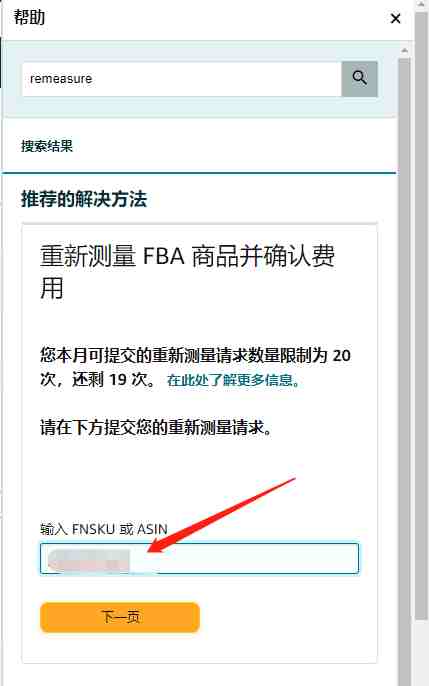Select the 重新测量 FBA 商品并确认费用 card title

point(187,272)
